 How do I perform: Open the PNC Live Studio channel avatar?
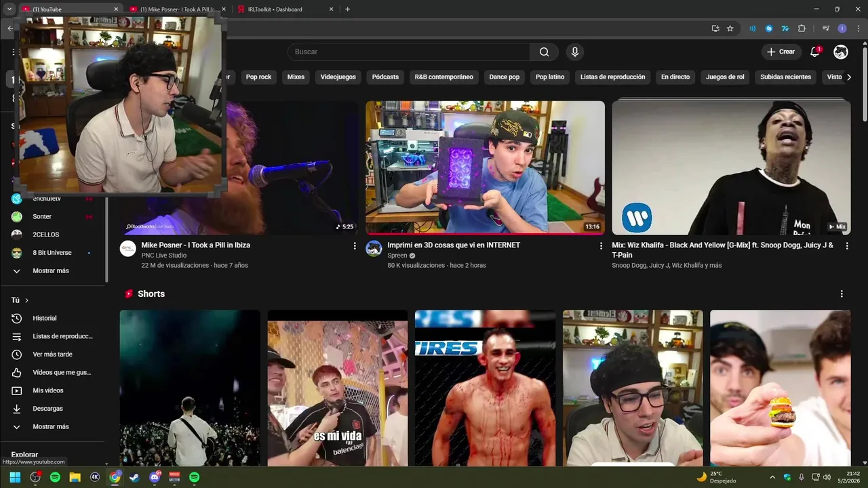click(128, 248)
